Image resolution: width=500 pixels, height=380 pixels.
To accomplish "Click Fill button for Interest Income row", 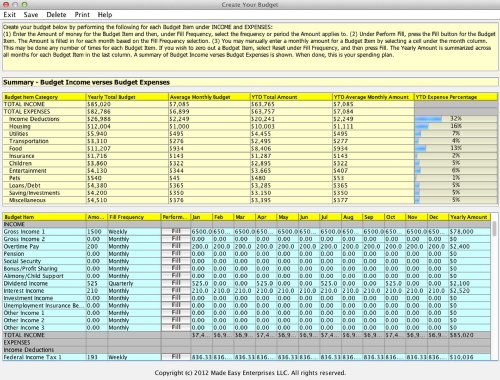I will coord(176,291).
